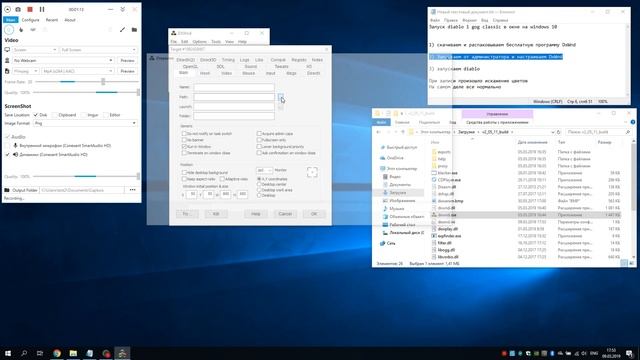Image resolution: width=640 pixels, height=360 pixels.
Task: Click the Name input field in DxWnd dialog
Action: (234, 87)
